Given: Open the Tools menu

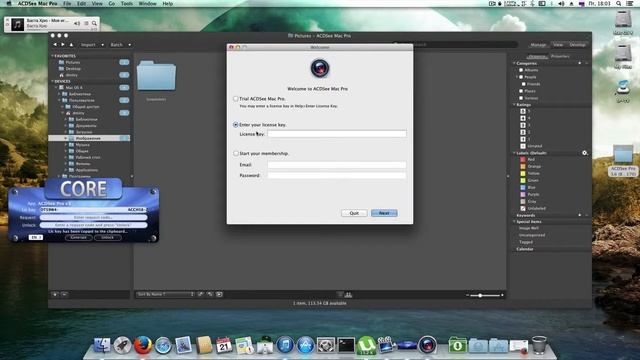Looking at the screenshot, I should 127,3.
